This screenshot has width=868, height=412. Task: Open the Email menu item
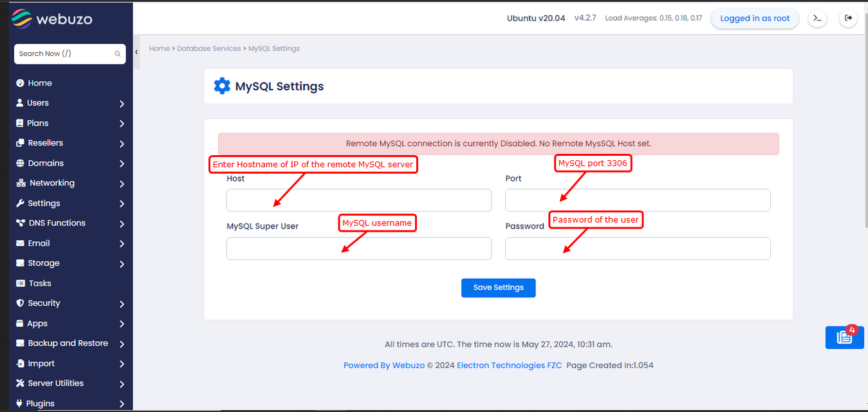coord(39,243)
